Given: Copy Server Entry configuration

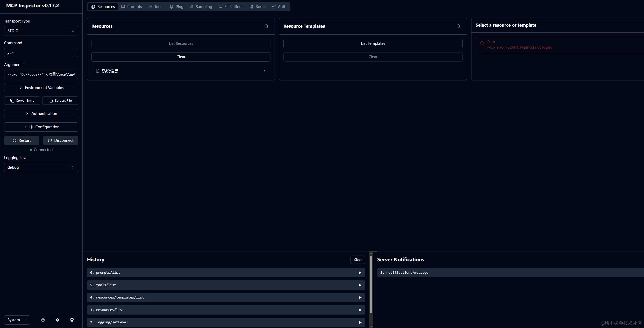Looking at the screenshot, I should 22,101.
